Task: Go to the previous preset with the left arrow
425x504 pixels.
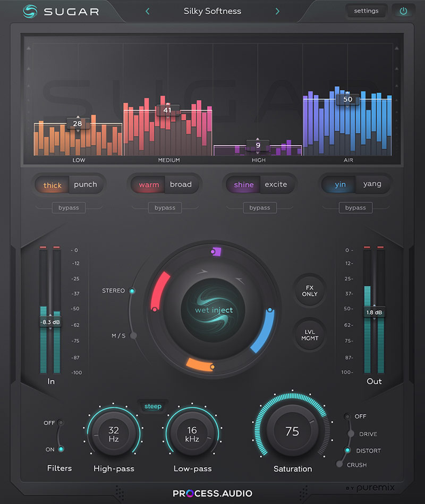Action: [x=147, y=11]
